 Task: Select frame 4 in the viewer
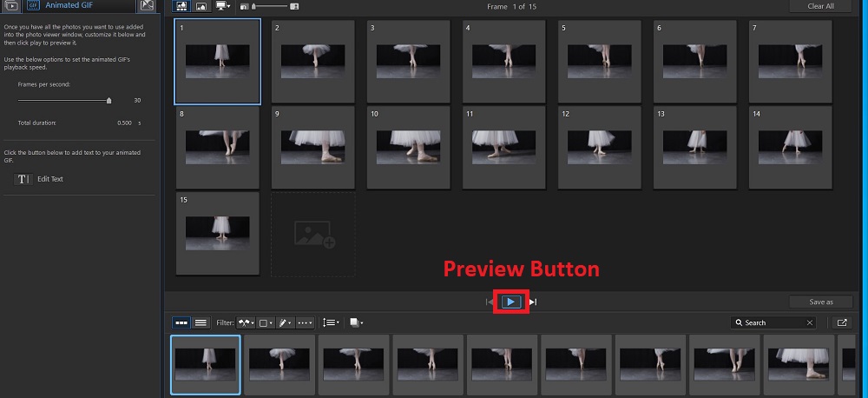tap(503, 62)
